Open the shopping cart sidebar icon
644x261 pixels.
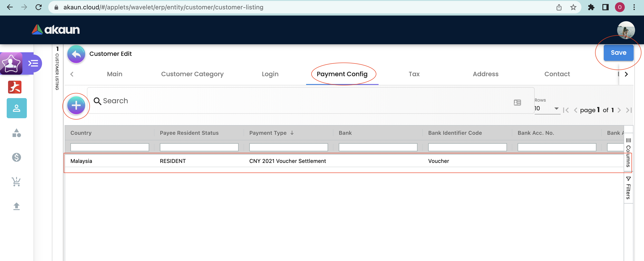coord(17,182)
